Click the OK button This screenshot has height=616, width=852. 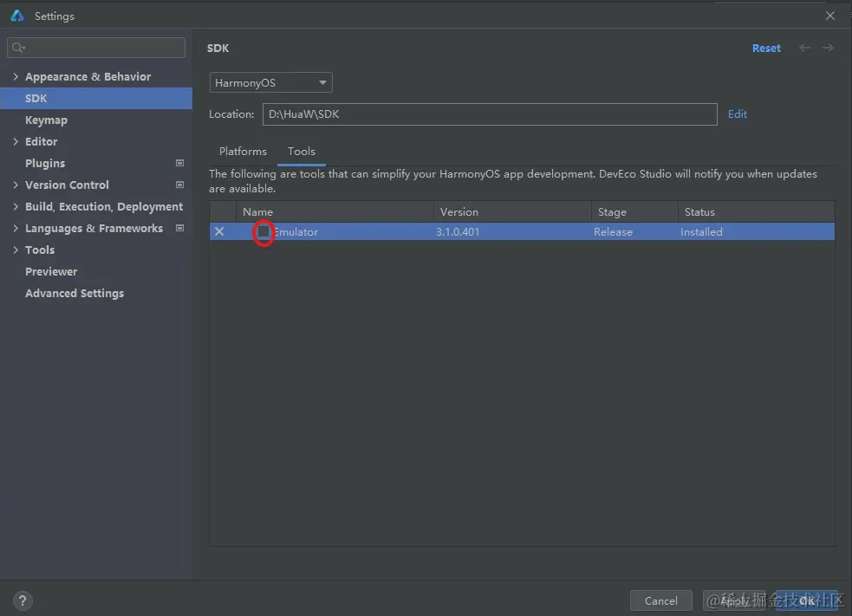pyautogui.click(x=806, y=600)
